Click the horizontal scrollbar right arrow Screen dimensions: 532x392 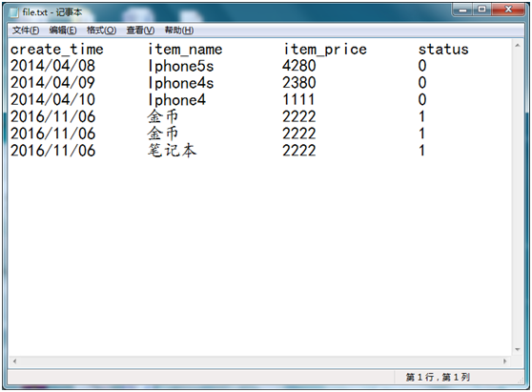505,361
